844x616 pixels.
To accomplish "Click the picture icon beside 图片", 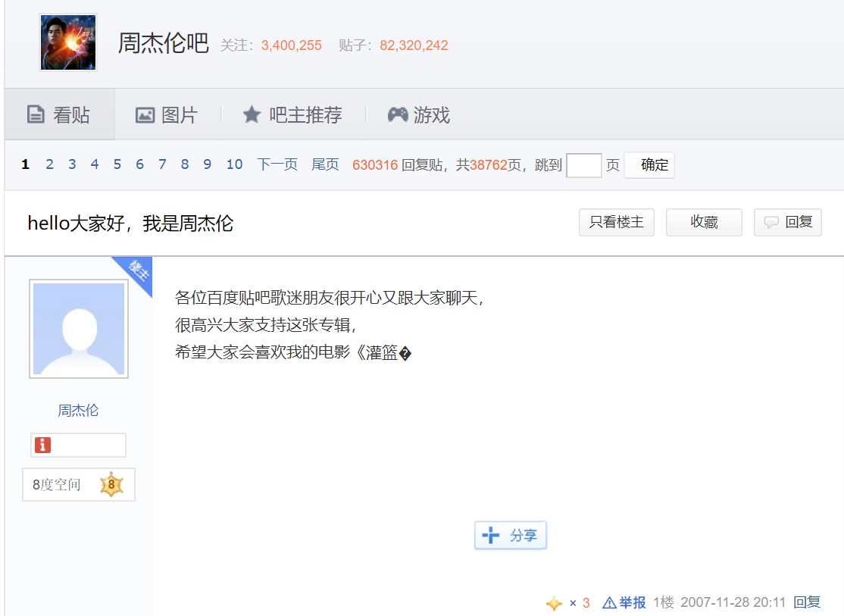I will 145,115.
